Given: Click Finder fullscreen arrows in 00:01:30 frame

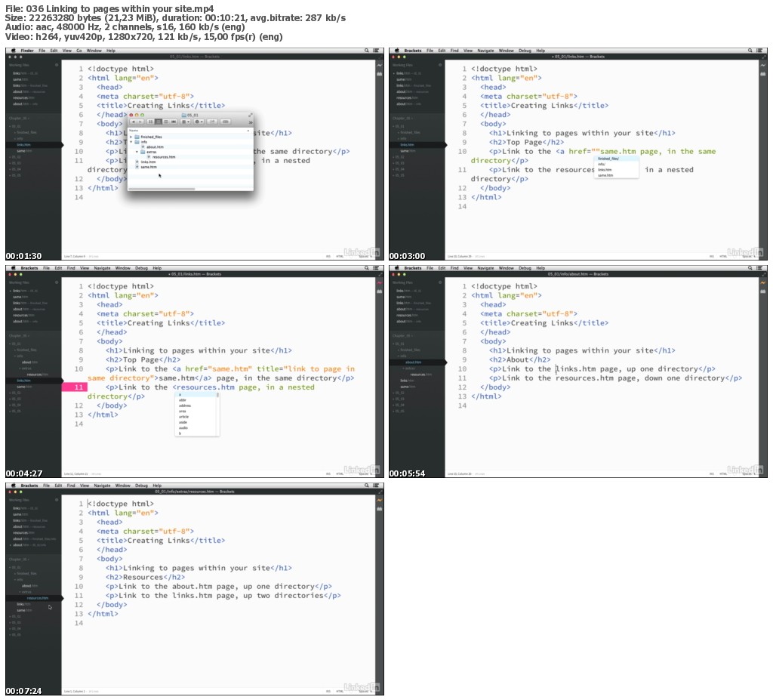Looking at the screenshot, I should (x=251, y=115).
